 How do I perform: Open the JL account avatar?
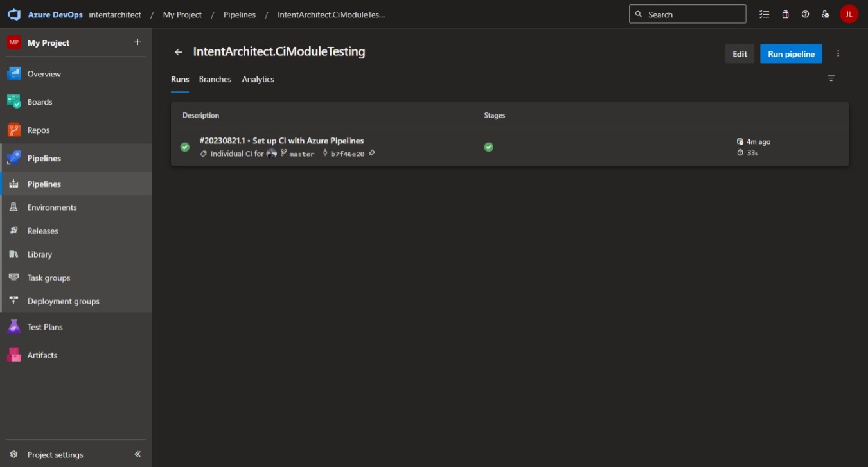(849, 14)
